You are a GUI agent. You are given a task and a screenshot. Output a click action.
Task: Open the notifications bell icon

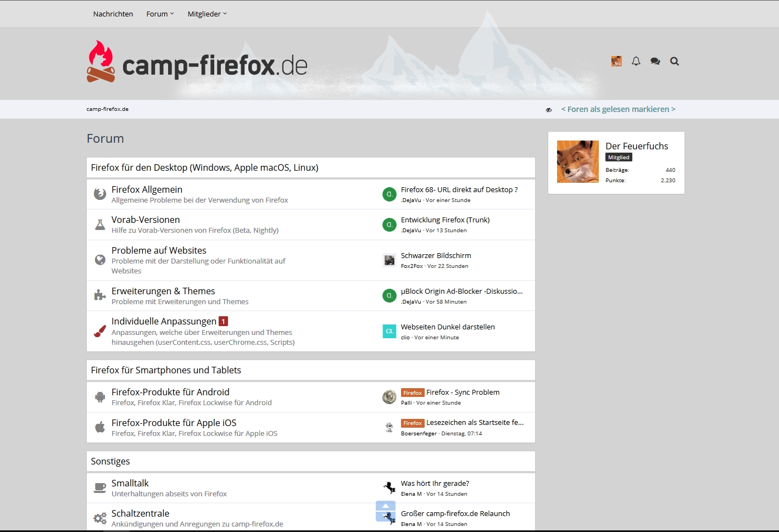[636, 61]
